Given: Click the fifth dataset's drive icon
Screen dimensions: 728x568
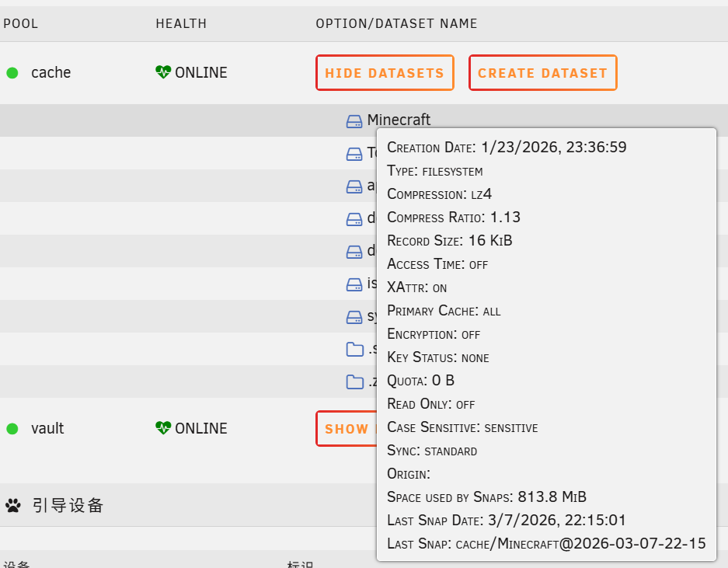Looking at the screenshot, I should [354, 252].
